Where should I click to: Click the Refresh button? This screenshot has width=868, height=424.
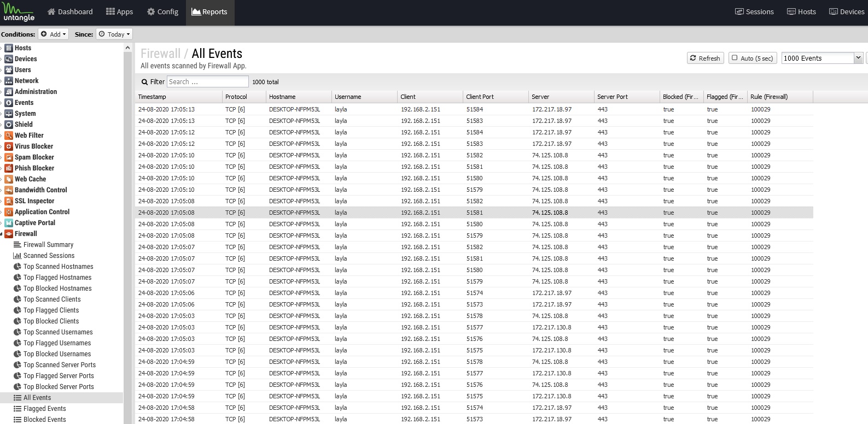coord(706,58)
